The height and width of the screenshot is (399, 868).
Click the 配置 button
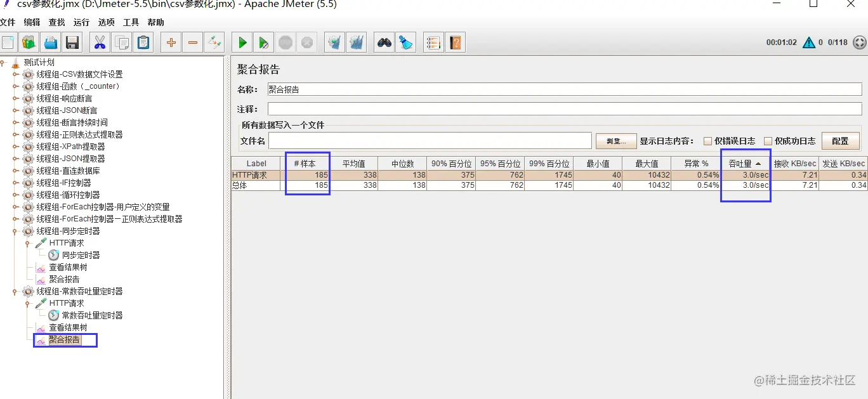click(840, 141)
